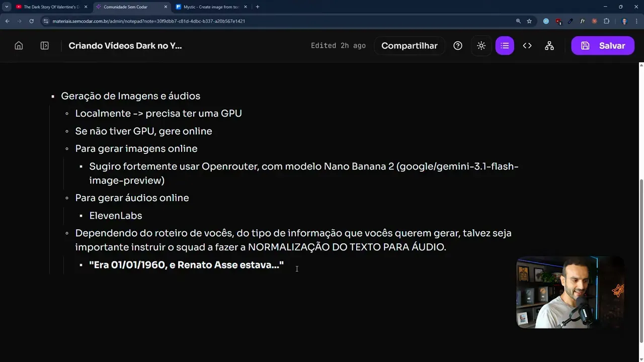644x362 pixels.
Task: Switch to the Dark Story Of Valentine's tab
Action: 50,7
